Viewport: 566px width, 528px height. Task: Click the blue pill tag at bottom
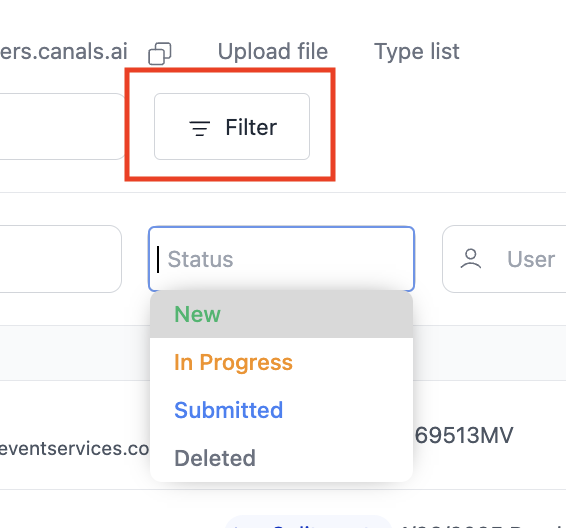309,522
